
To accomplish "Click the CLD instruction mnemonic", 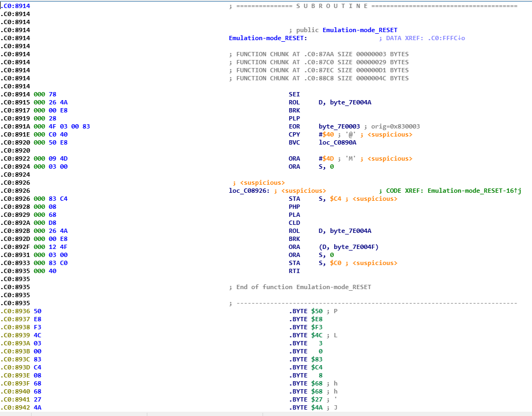I will coord(294,223).
